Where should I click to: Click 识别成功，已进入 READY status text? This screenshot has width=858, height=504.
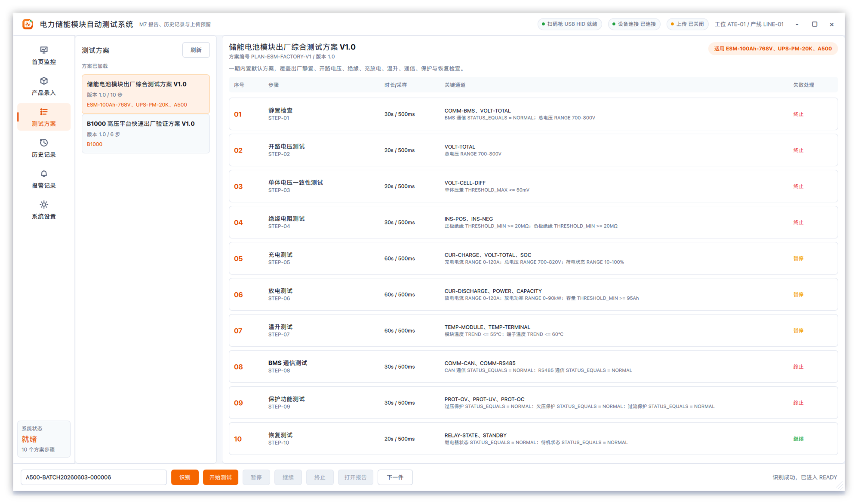805,477
